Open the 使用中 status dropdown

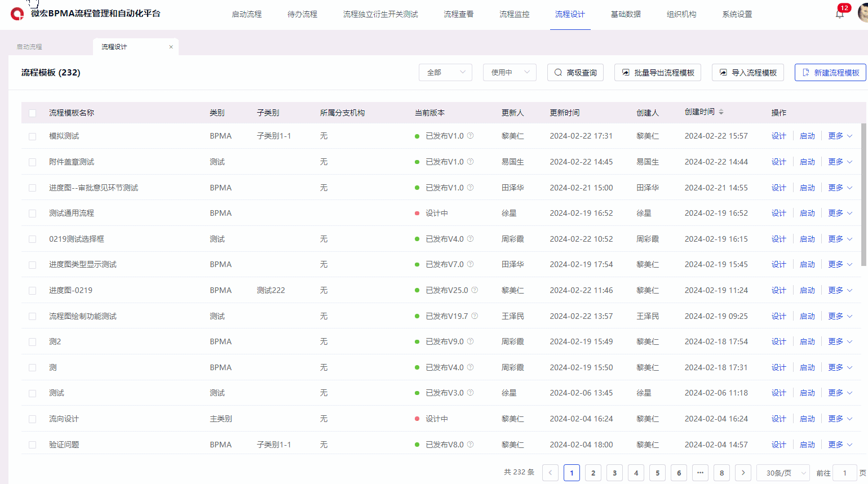click(509, 72)
